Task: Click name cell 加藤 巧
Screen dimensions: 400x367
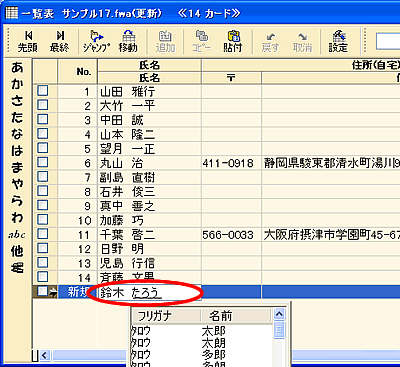Action: pyautogui.click(x=149, y=220)
